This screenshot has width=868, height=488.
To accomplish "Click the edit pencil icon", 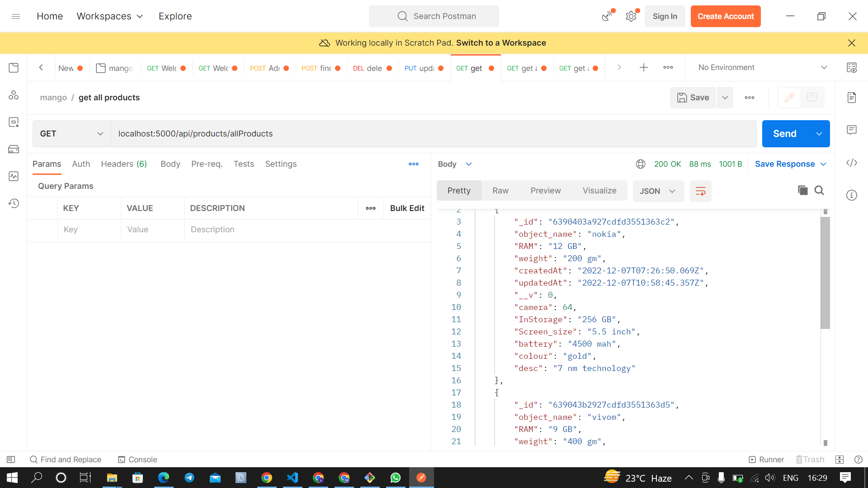I will pos(789,98).
